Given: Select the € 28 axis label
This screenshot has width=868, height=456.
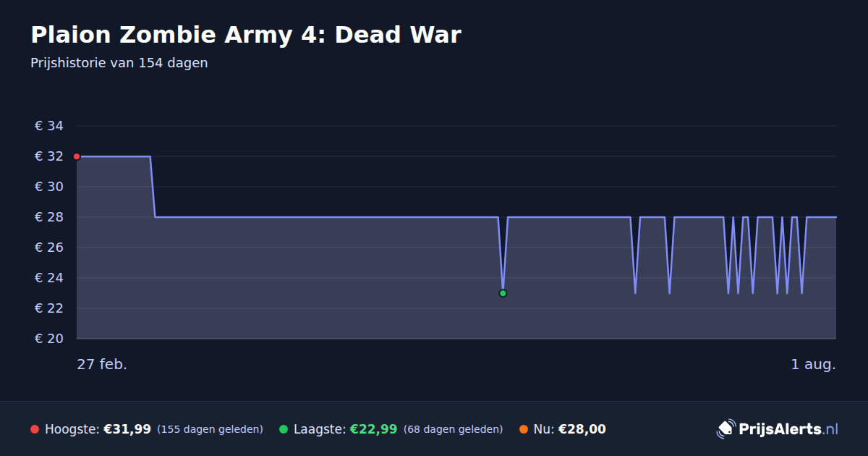Looking at the screenshot, I should click(49, 217).
